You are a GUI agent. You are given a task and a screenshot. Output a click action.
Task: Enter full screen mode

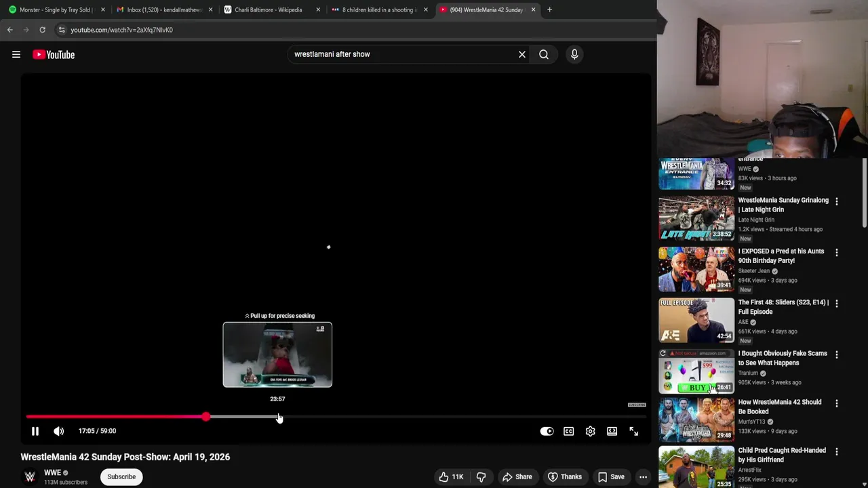coord(633,431)
